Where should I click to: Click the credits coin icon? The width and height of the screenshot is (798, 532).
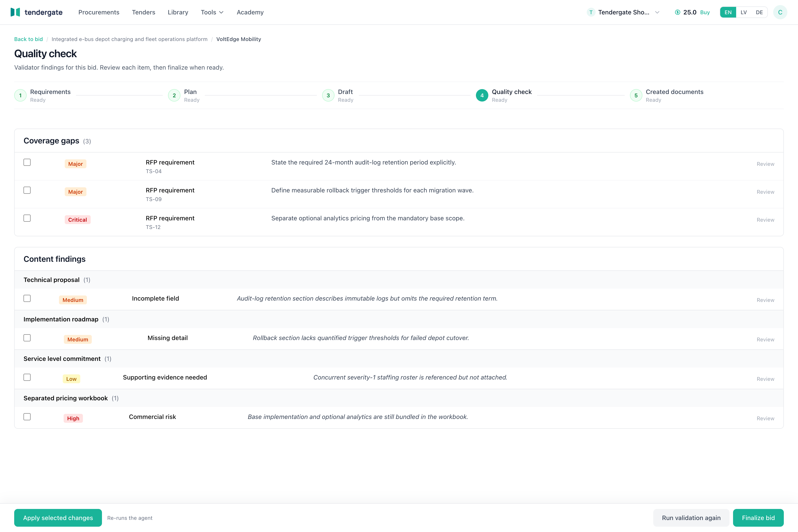coord(677,12)
